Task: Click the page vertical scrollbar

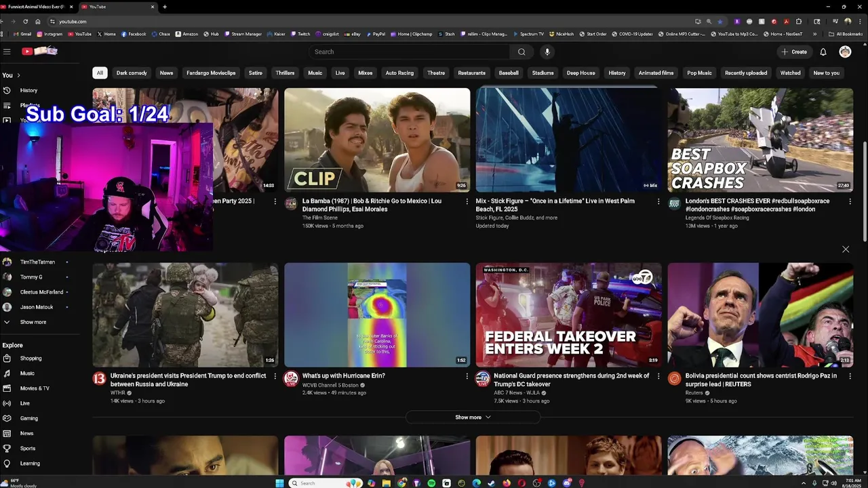Action: pos(864,190)
